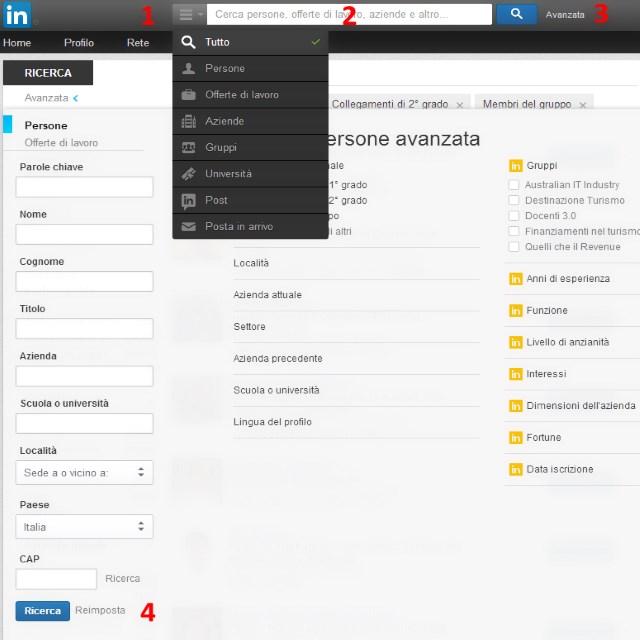
Task: Click premium icon beside Data iscrizione
Action: 516,469
